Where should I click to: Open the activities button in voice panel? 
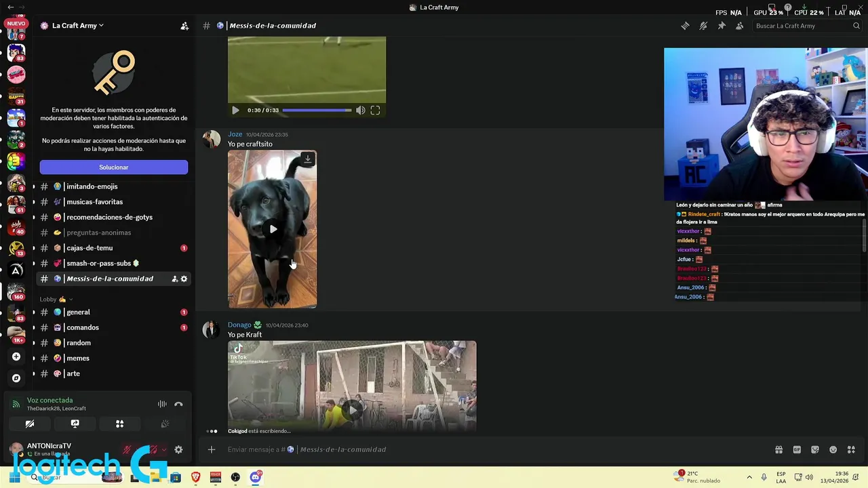[x=119, y=424]
